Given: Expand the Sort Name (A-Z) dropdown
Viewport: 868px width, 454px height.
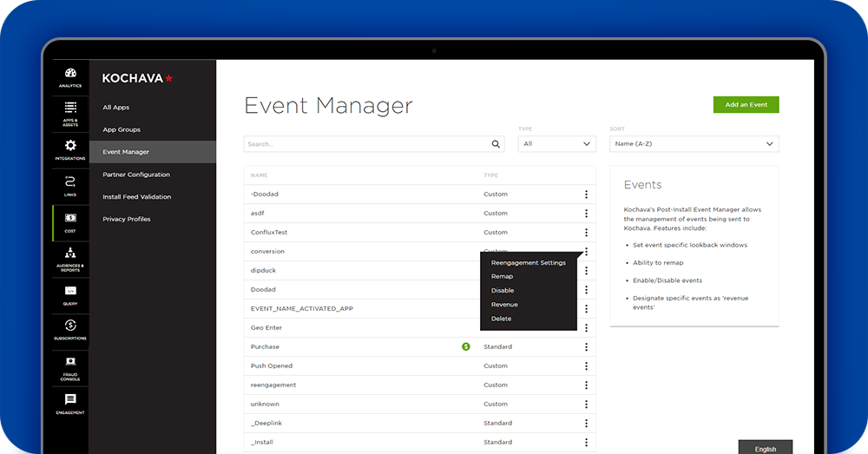Looking at the screenshot, I should (x=694, y=144).
